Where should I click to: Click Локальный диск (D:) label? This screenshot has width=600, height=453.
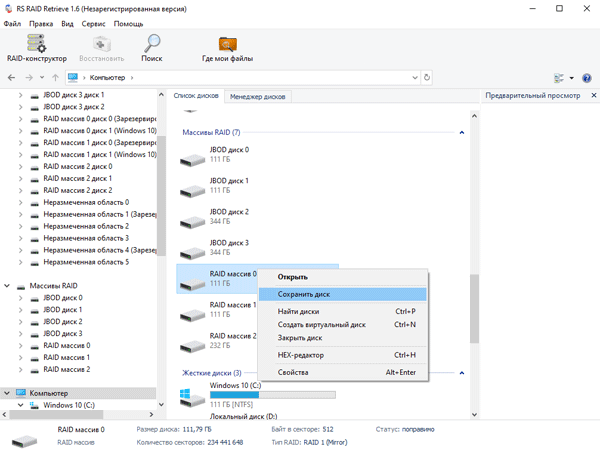tap(243, 416)
